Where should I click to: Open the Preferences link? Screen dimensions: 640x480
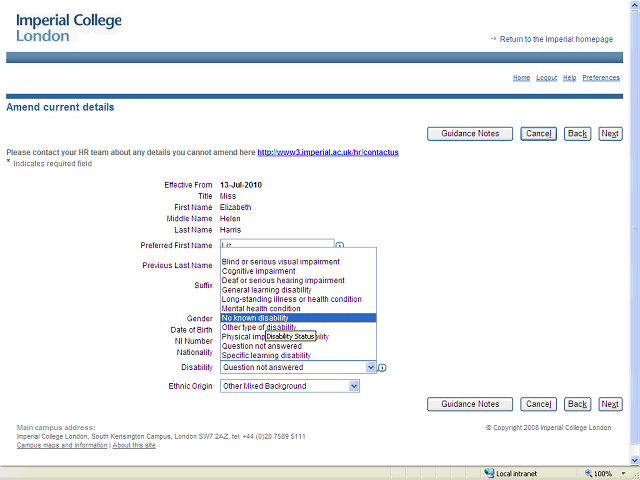point(601,78)
